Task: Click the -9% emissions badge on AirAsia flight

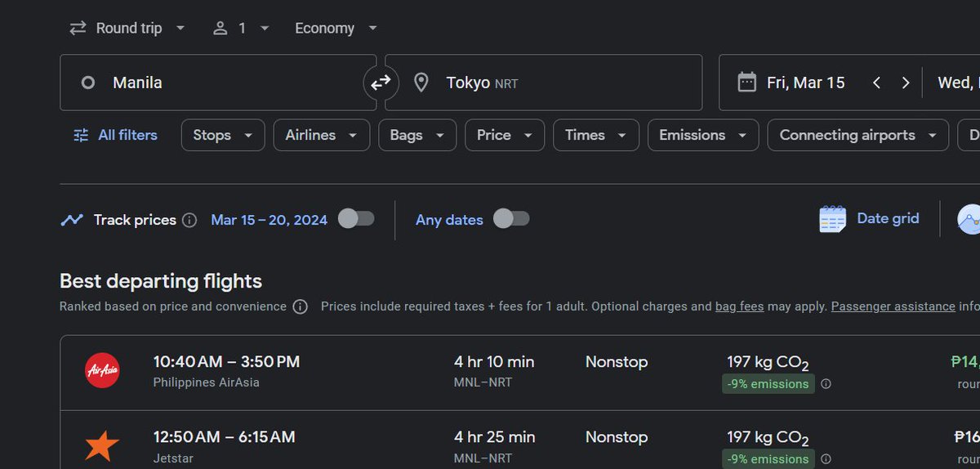Action: (768, 384)
